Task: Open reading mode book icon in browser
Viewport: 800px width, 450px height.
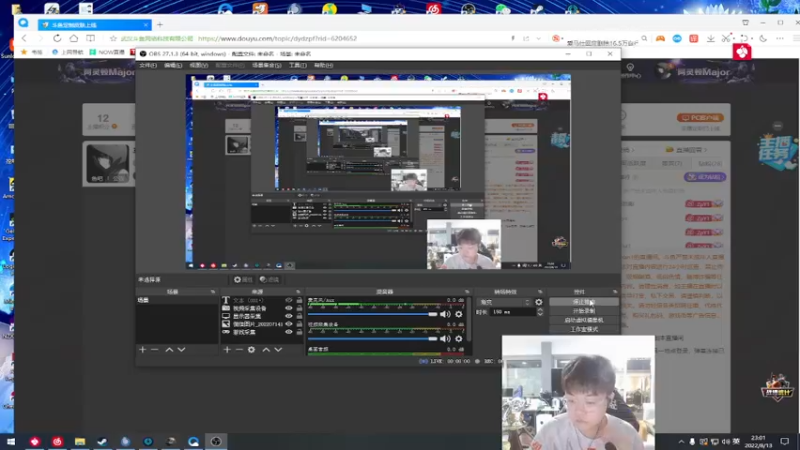Action: (90, 38)
